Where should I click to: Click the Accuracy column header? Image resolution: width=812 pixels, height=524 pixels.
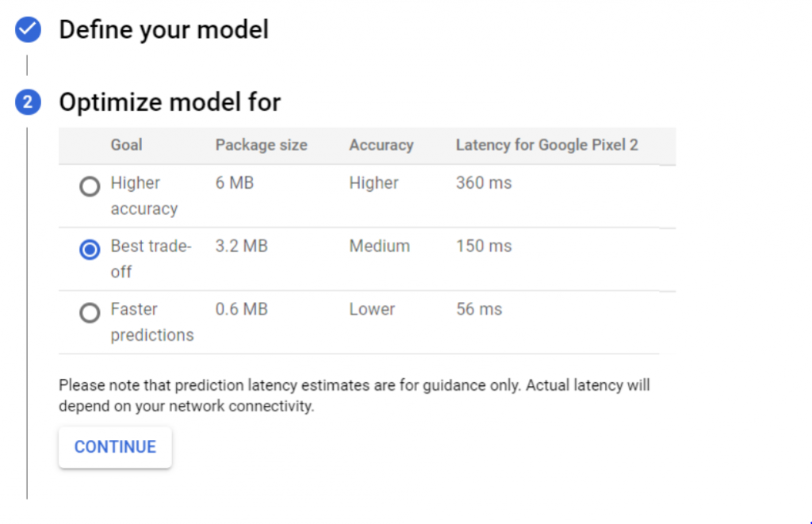(381, 145)
